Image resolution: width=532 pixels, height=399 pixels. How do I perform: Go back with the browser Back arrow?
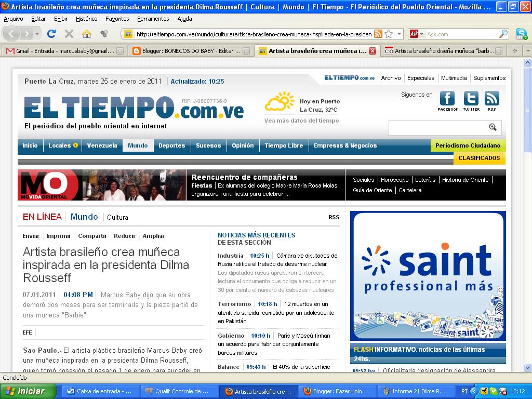click(x=11, y=34)
